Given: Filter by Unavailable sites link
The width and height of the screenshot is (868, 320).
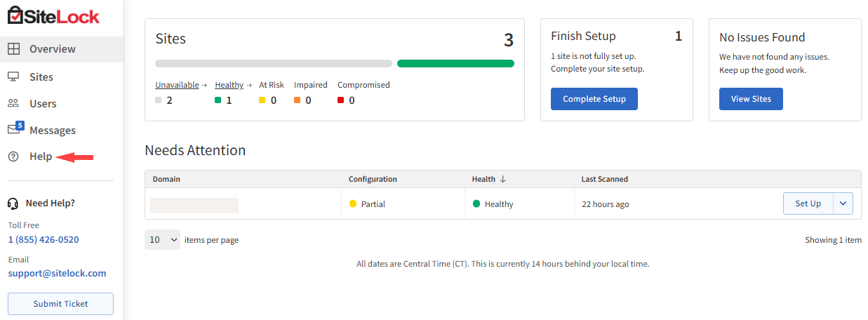Looking at the screenshot, I should (177, 85).
